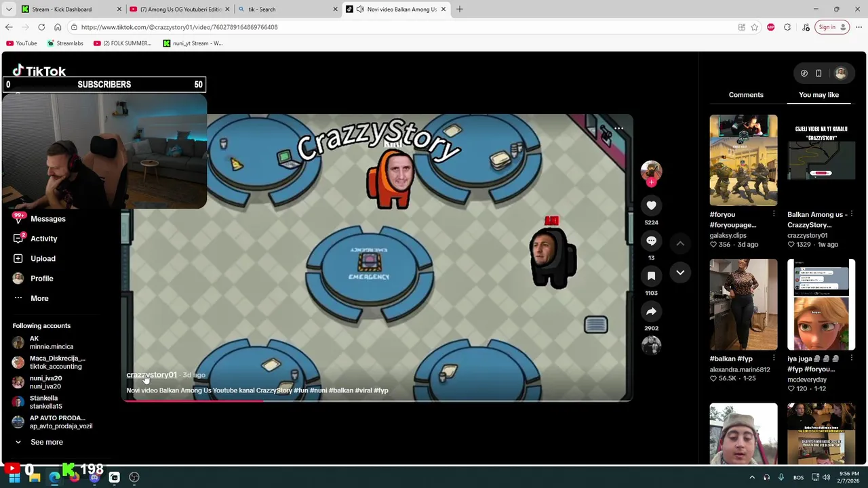Image resolution: width=868 pixels, height=488 pixels.
Task: Open the sound disc below share
Action: click(x=651, y=346)
